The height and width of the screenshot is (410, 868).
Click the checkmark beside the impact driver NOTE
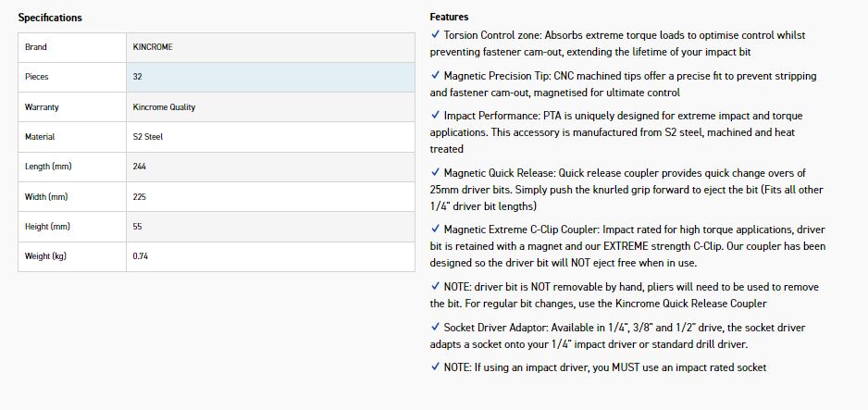(x=435, y=367)
